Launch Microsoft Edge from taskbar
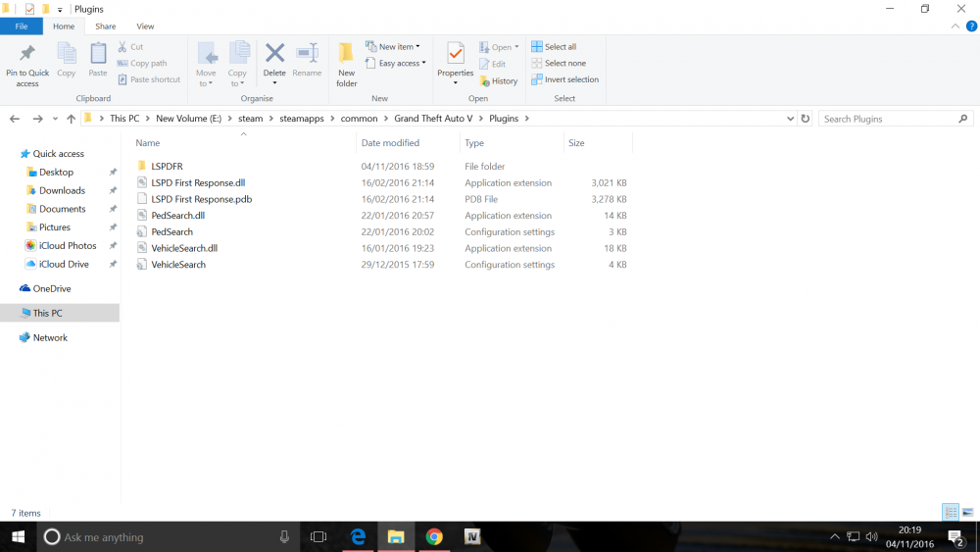The width and height of the screenshot is (980, 552). pyautogui.click(x=358, y=537)
